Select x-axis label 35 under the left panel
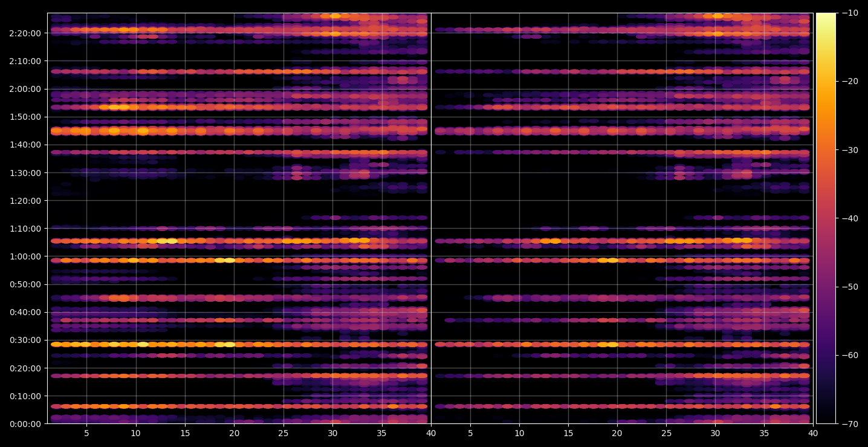Image resolution: width=868 pixels, height=447 pixels. pos(382,433)
